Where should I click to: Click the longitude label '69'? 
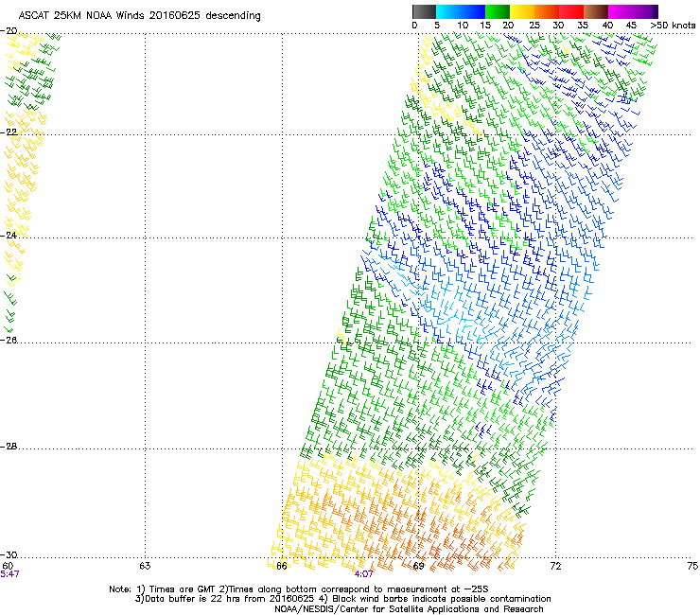418,566
